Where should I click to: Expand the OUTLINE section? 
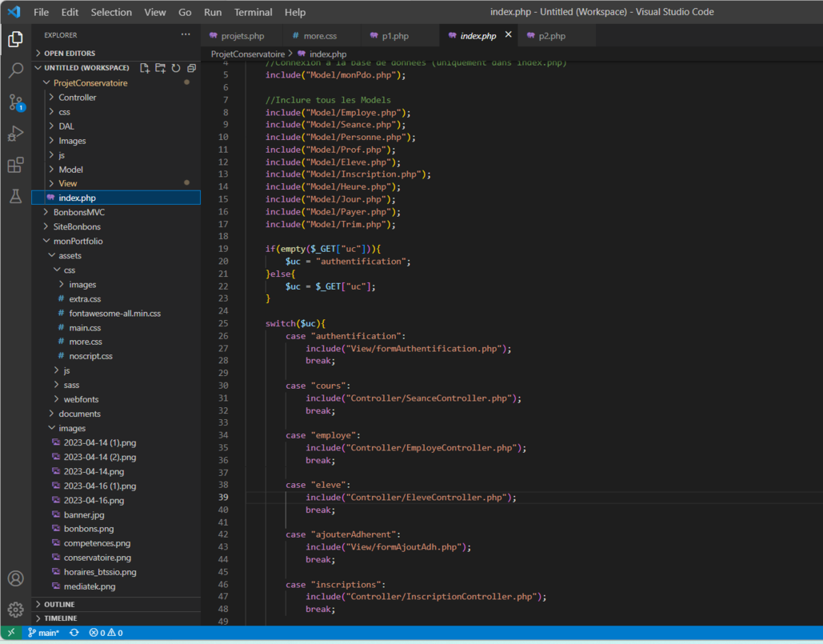coord(59,604)
